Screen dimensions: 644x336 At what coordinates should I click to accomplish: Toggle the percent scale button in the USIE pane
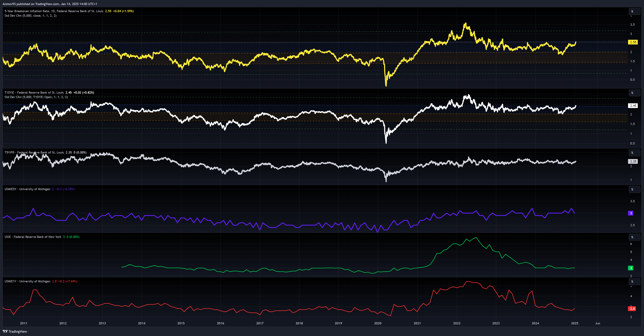[x=634, y=237]
